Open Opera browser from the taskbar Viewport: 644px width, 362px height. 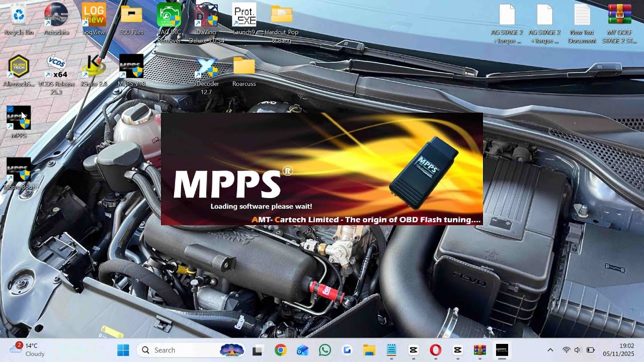click(x=435, y=350)
